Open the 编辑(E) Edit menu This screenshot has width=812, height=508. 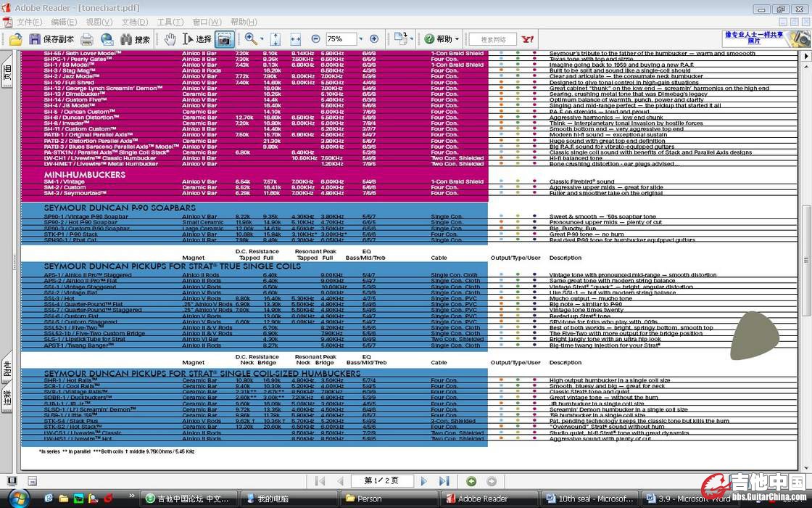tap(65, 22)
